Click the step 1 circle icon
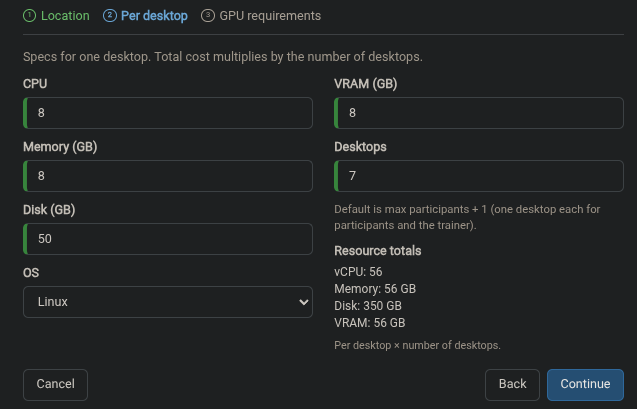The image size is (637, 409). click(x=29, y=16)
